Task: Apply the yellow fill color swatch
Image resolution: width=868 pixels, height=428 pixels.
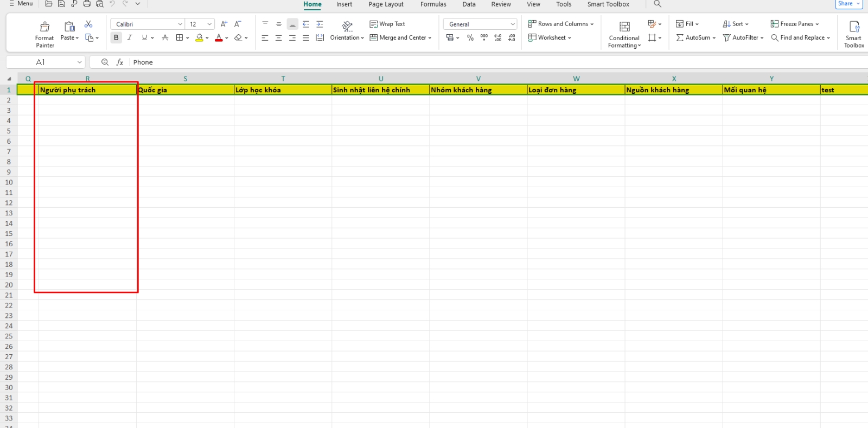Action: (199, 38)
